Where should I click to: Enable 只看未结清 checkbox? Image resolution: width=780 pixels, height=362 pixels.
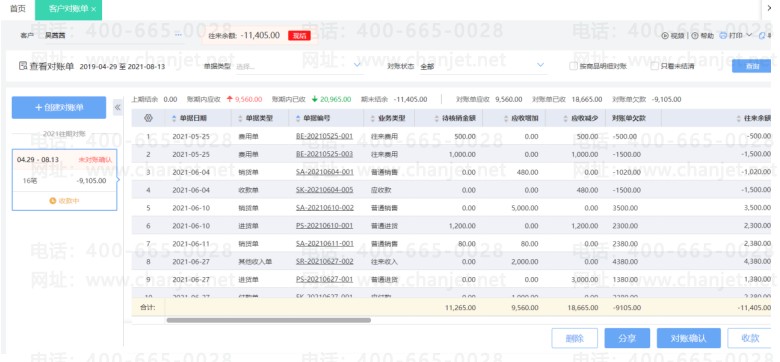tap(655, 66)
